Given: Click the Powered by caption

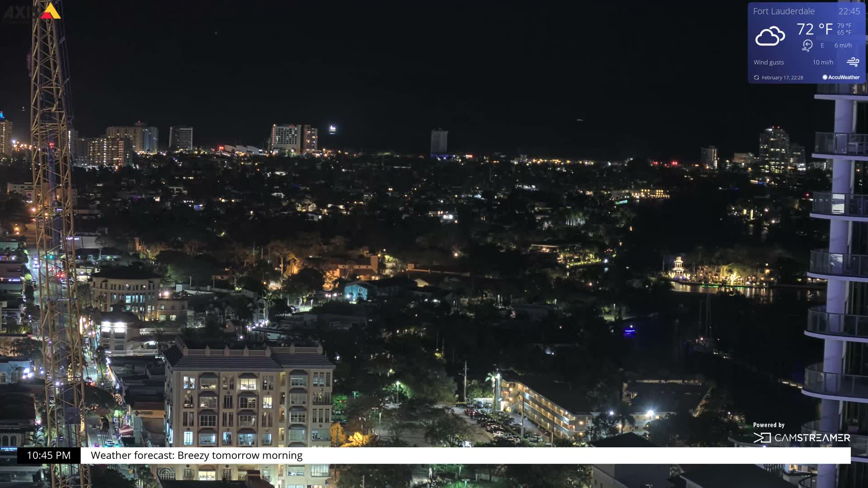Looking at the screenshot, I should coord(769,425).
